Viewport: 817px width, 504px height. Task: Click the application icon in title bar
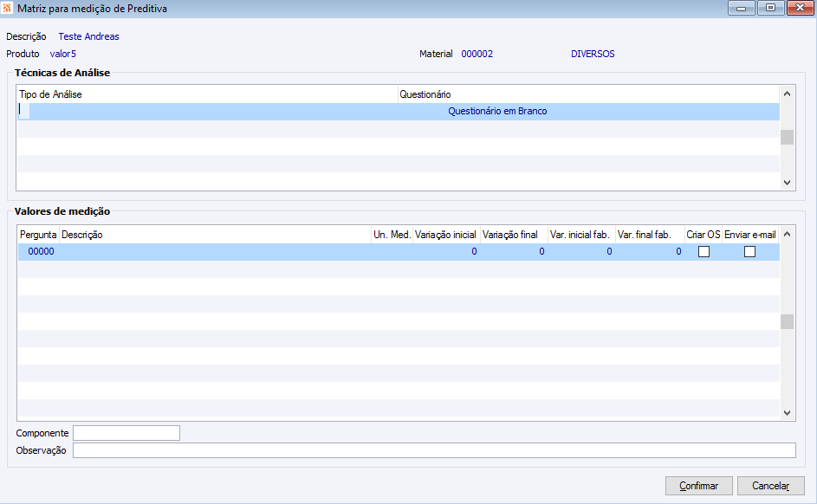tap(7, 9)
